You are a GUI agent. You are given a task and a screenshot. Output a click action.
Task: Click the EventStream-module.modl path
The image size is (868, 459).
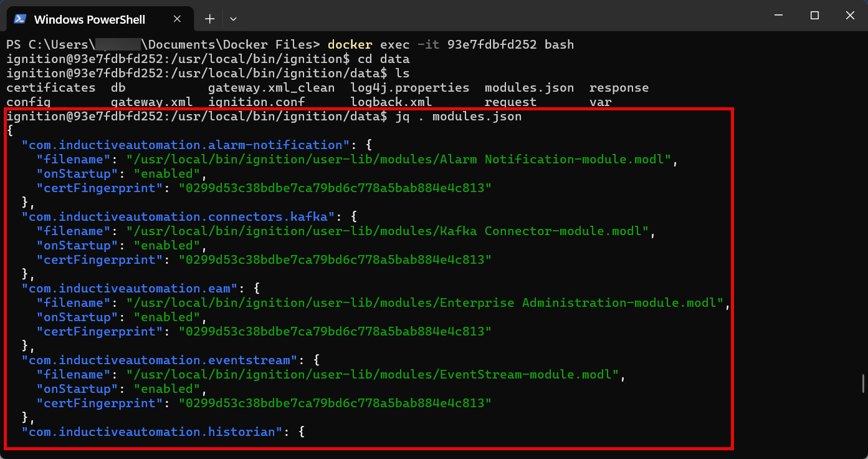373,374
